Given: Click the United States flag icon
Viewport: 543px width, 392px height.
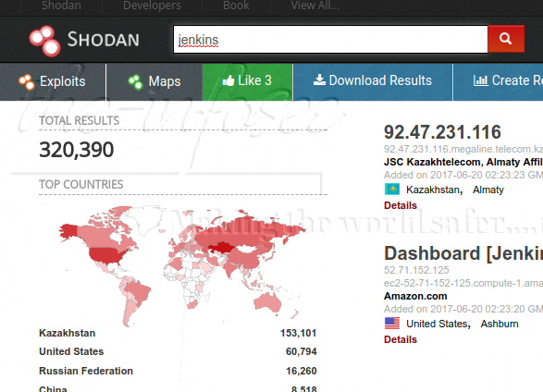Looking at the screenshot, I should coord(392,324).
